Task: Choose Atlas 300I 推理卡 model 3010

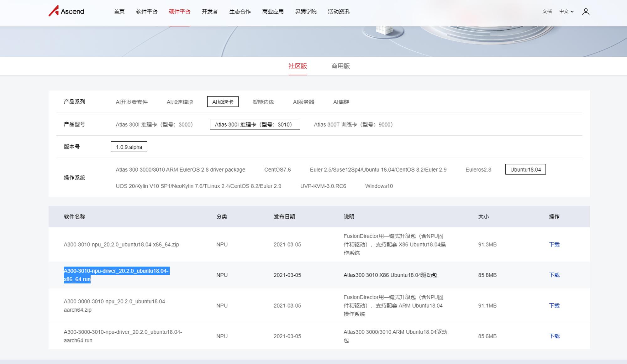Action: pyautogui.click(x=255, y=124)
